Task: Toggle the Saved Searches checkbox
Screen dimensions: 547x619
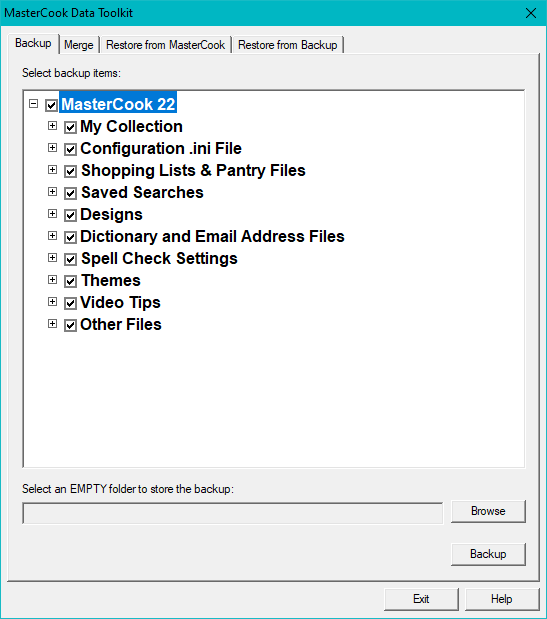Action: (x=70, y=193)
